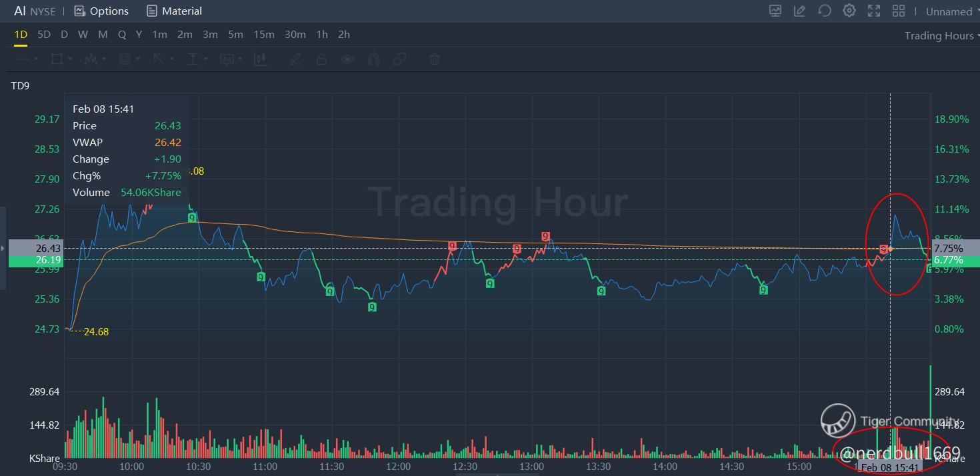The image size is (980, 476).
Task: Switch to the 2h timeframe
Action: [344, 35]
